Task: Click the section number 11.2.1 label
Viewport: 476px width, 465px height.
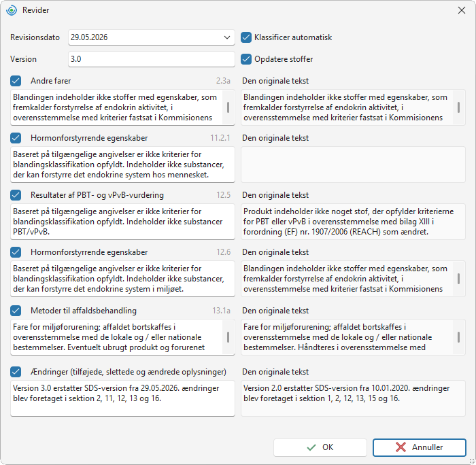Action: [x=220, y=138]
